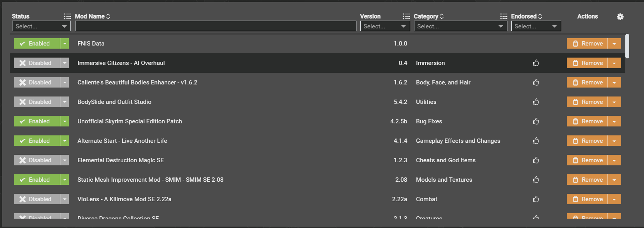Click thumbs-up for Caliente's Beautiful Bodies Enhancer
This screenshot has width=644, height=228.
(536, 82)
